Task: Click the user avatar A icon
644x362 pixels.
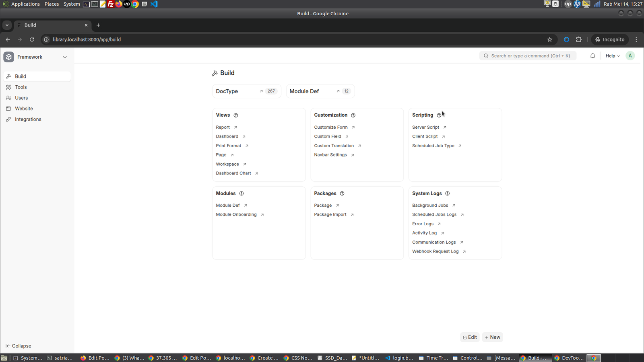Action: coord(630,56)
